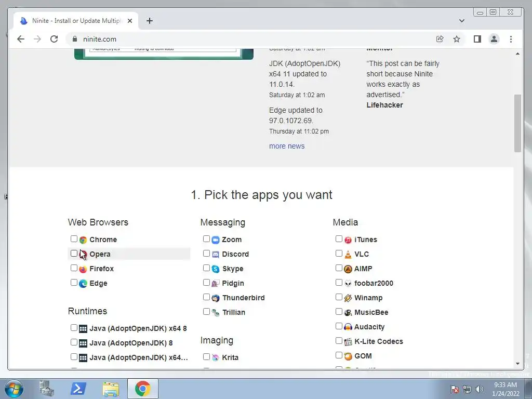Click the Audacity headphones icon
This screenshot has width=532, height=399.
click(x=348, y=327)
